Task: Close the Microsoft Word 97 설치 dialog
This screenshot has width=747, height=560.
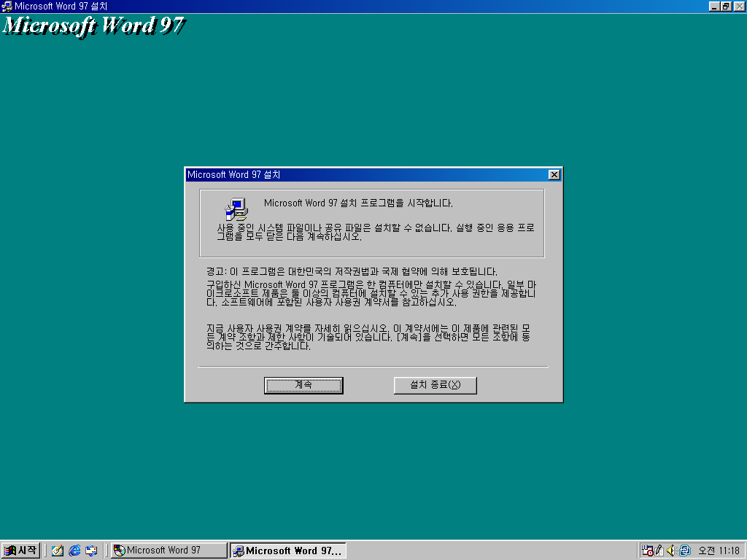Action: click(x=554, y=175)
